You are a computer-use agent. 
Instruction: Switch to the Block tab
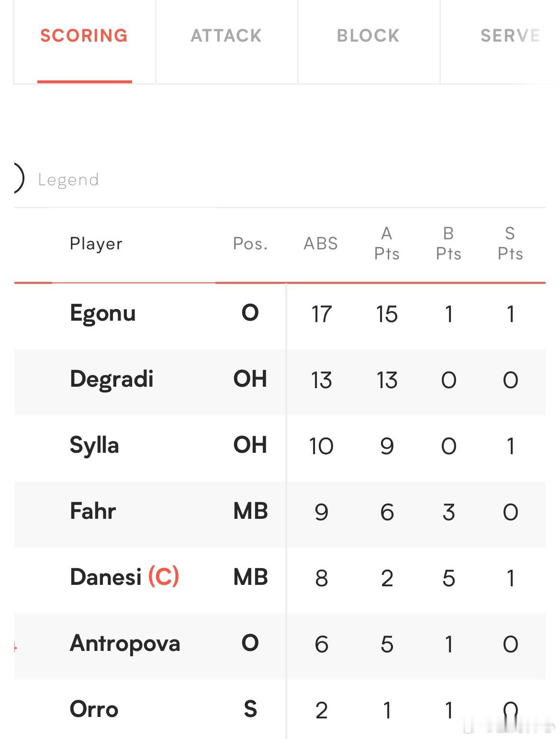pyautogui.click(x=368, y=36)
